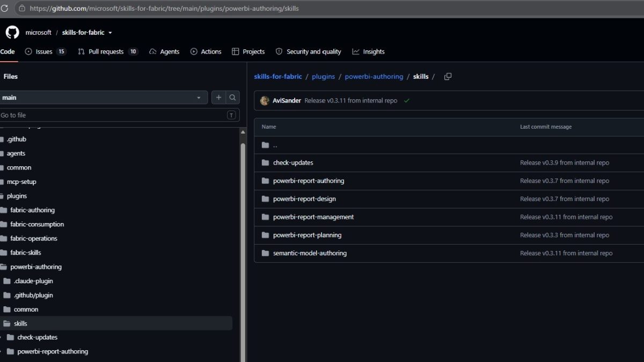The image size is (644, 362).
Task: Click the parent directory folder icon
Action: click(x=265, y=145)
